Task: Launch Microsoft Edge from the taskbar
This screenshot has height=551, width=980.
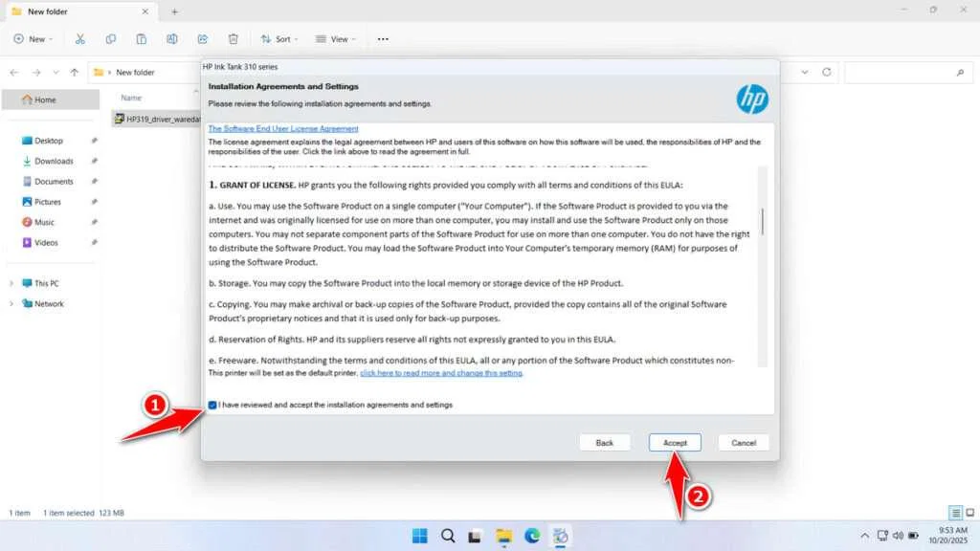Action: coord(532,536)
